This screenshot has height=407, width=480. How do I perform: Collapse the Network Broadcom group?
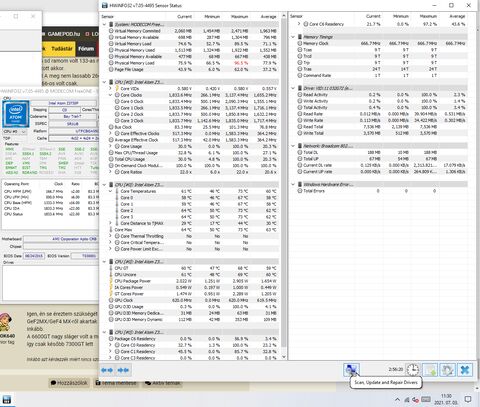pos(293,146)
